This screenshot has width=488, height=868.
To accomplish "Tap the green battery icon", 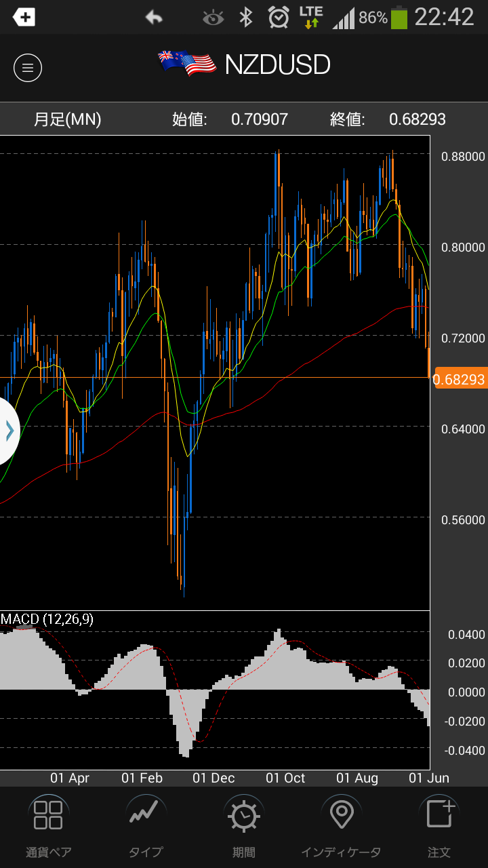I will [399, 18].
